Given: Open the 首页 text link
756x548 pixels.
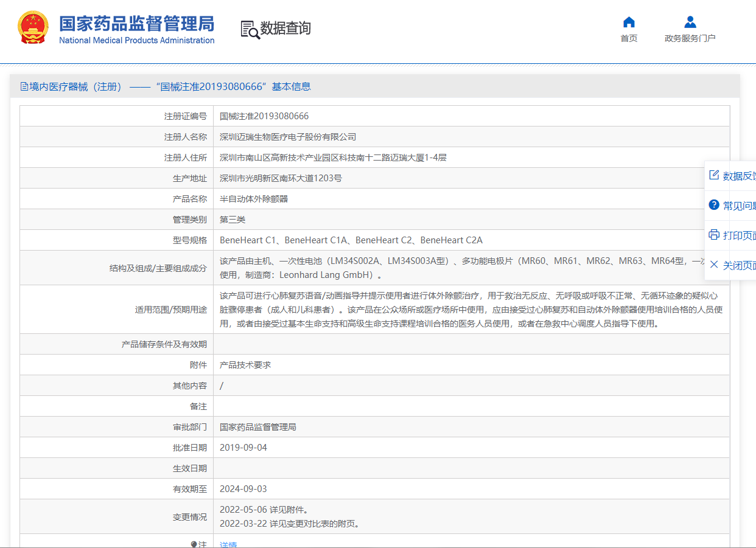Looking at the screenshot, I should coord(629,38).
